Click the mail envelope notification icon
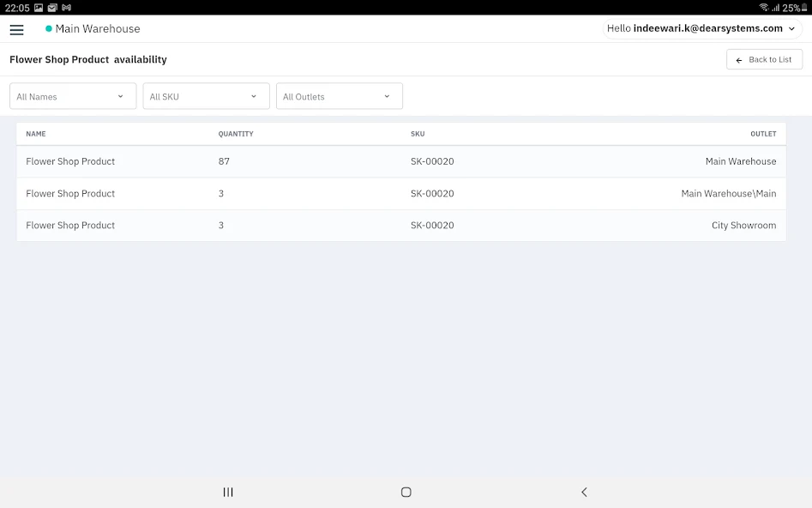The image size is (812, 508). pos(52,7)
